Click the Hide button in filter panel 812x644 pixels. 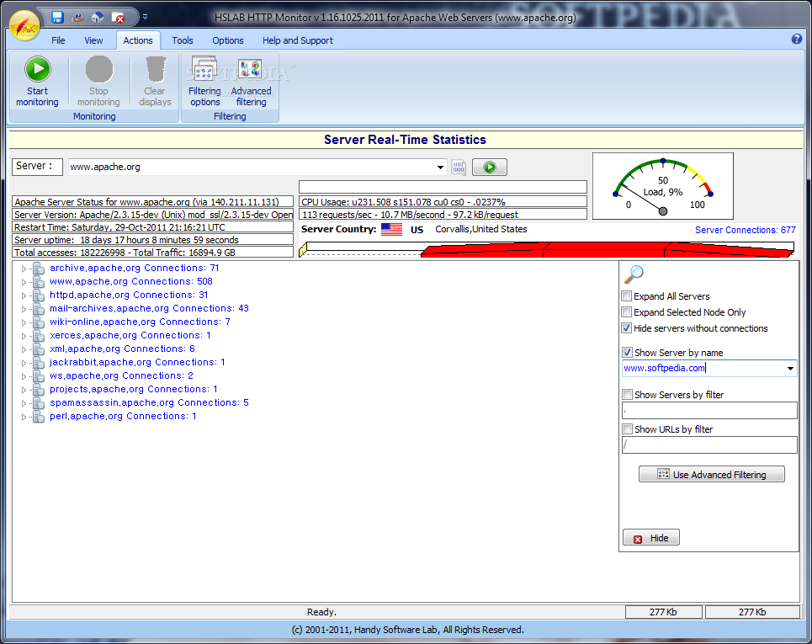click(651, 538)
